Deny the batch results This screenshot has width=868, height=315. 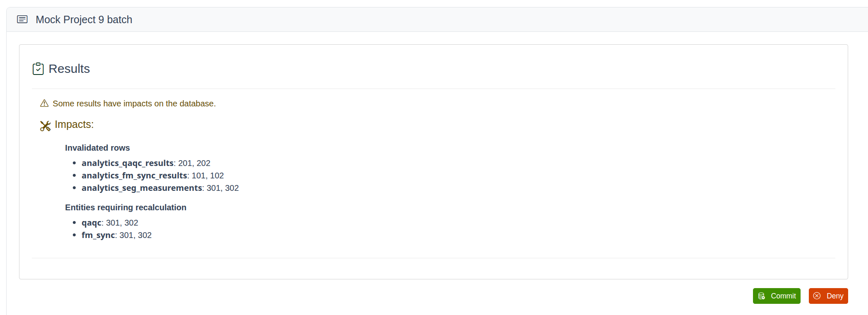[828, 296]
